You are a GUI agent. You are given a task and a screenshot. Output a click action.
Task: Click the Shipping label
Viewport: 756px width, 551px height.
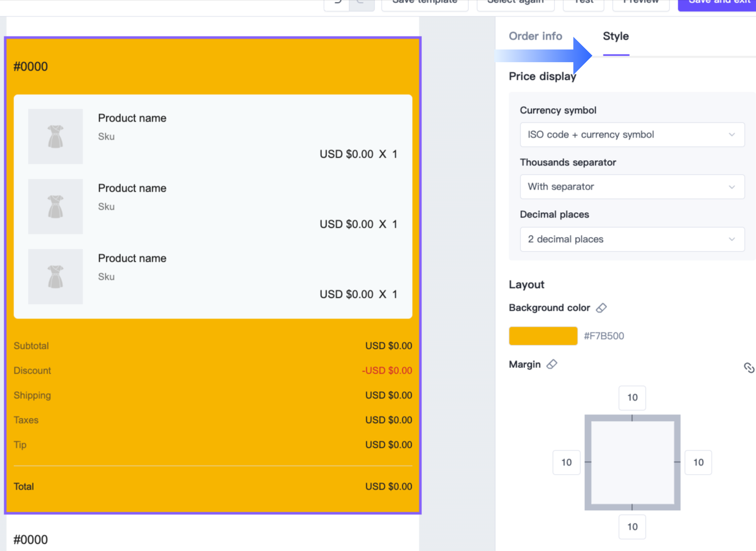pos(32,396)
